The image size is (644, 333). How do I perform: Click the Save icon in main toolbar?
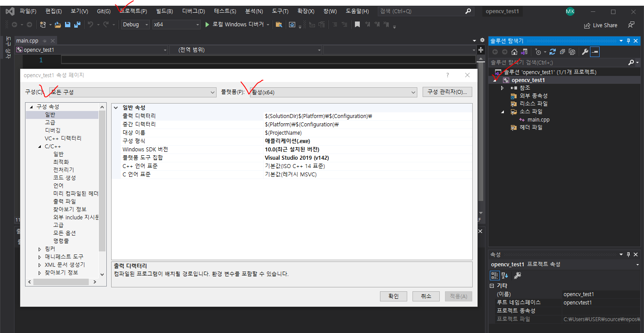pos(68,25)
